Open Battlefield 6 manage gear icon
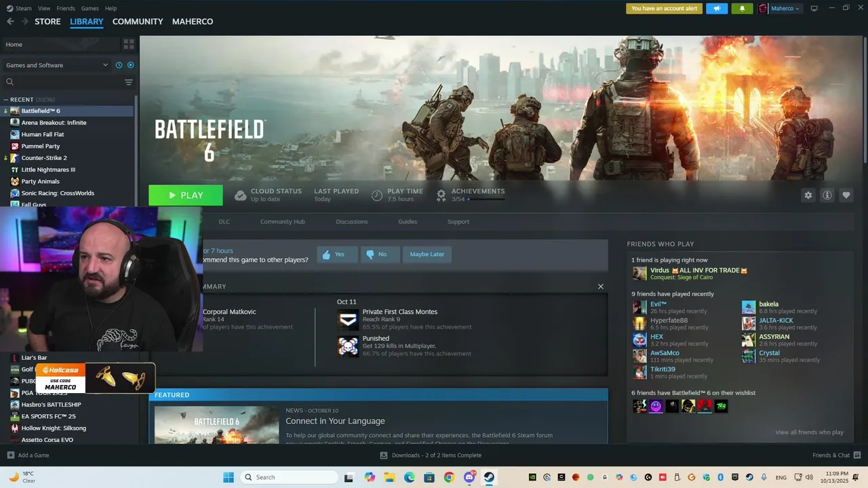Image resolution: width=868 pixels, height=488 pixels. click(808, 195)
